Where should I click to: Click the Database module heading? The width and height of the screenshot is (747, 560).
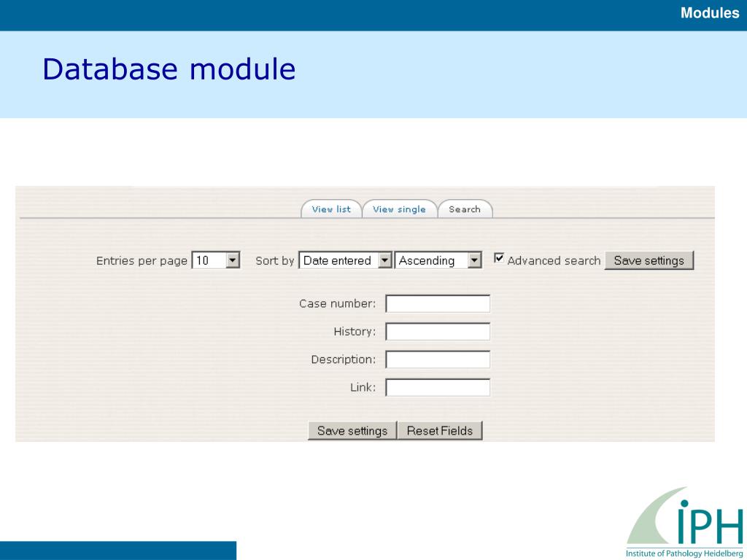coord(169,69)
